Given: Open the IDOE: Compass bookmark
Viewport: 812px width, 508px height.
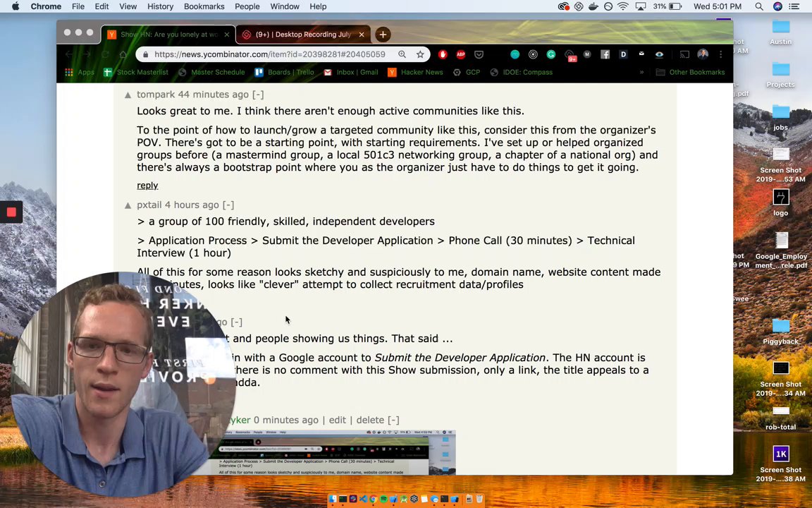Looking at the screenshot, I should coord(522,72).
